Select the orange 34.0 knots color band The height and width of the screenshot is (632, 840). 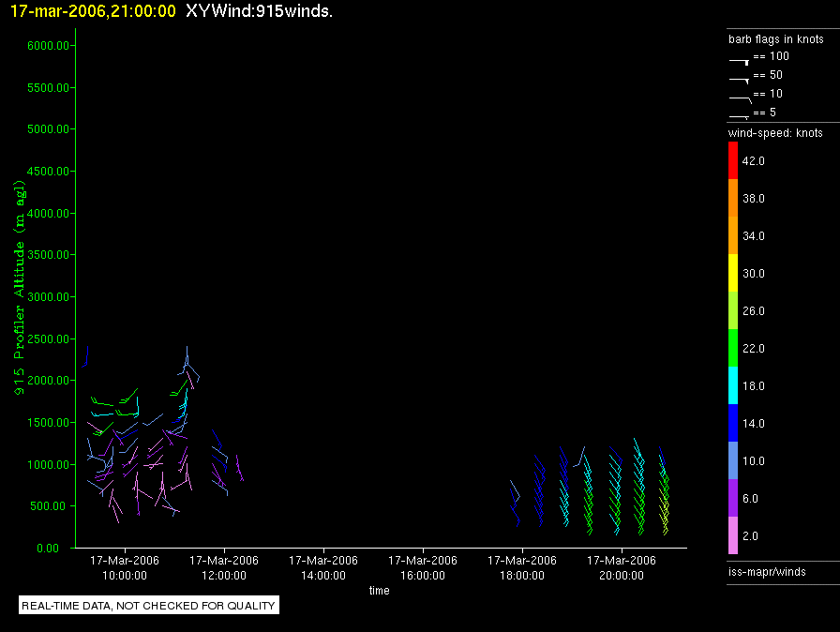point(733,235)
